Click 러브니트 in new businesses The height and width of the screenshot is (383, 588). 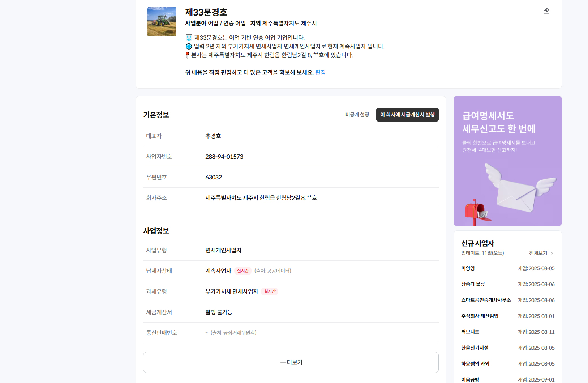(x=470, y=332)
